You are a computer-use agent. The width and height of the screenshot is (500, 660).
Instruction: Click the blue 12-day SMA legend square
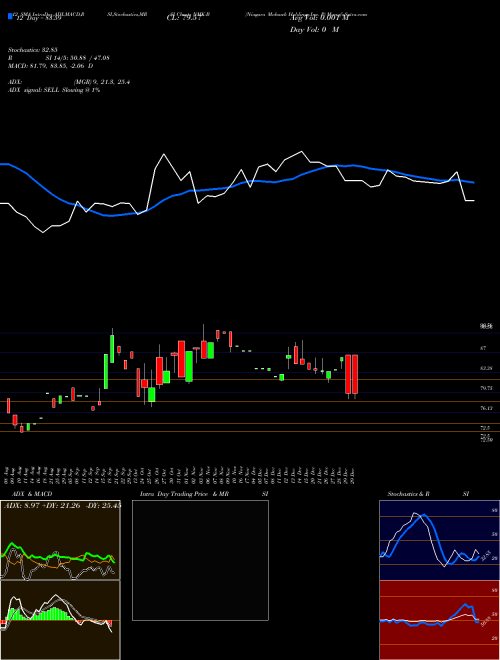pyautogui.click(x=11, y=16)
